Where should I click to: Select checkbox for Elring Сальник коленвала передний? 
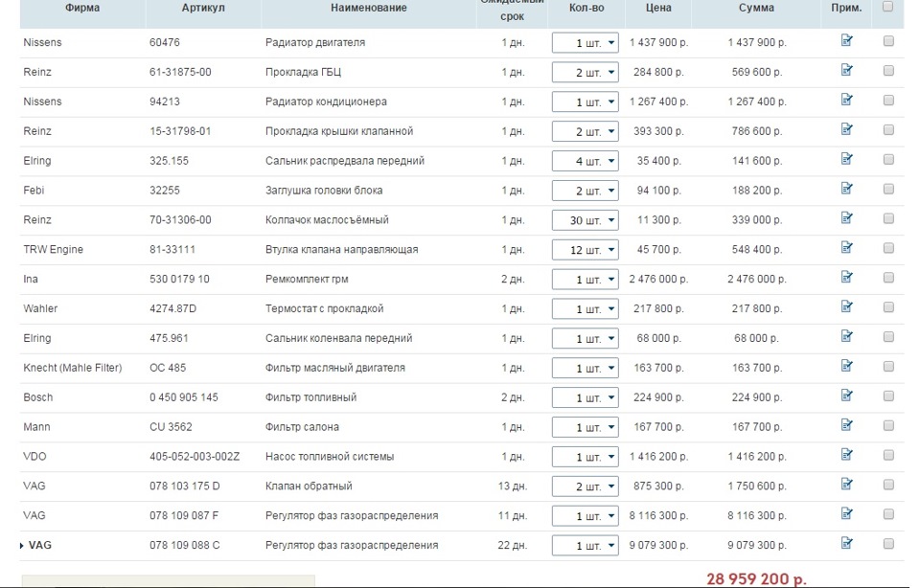[888, 337]
